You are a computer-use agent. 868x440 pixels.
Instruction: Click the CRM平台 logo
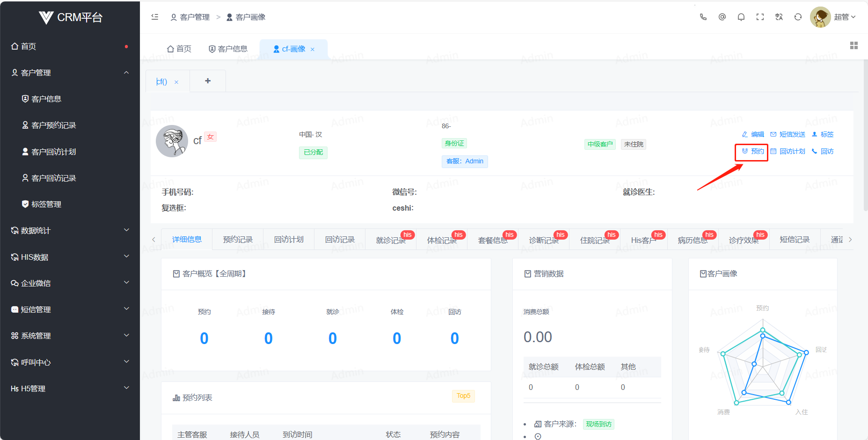(x=70, y=17)
